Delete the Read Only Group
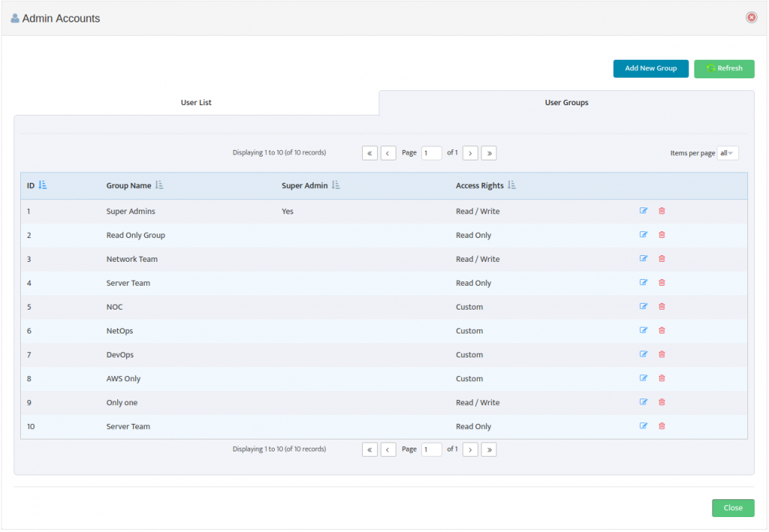This screenshot has height=532, width=769. [661, 234]
